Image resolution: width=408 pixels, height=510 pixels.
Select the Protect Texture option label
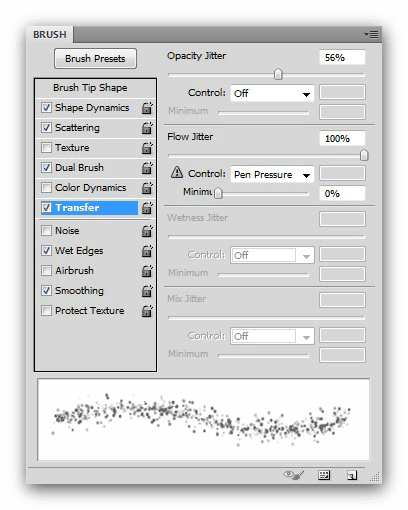[x=90, y=311]
